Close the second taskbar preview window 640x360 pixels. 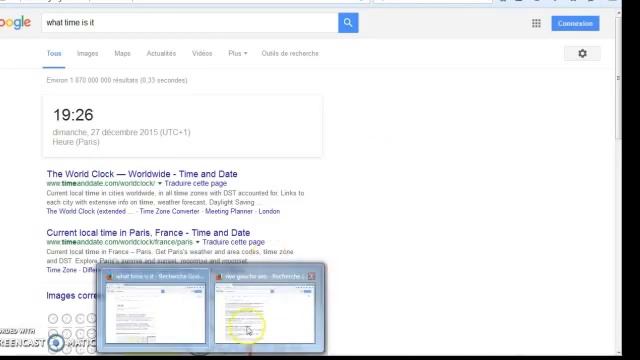tap(311, 276)
